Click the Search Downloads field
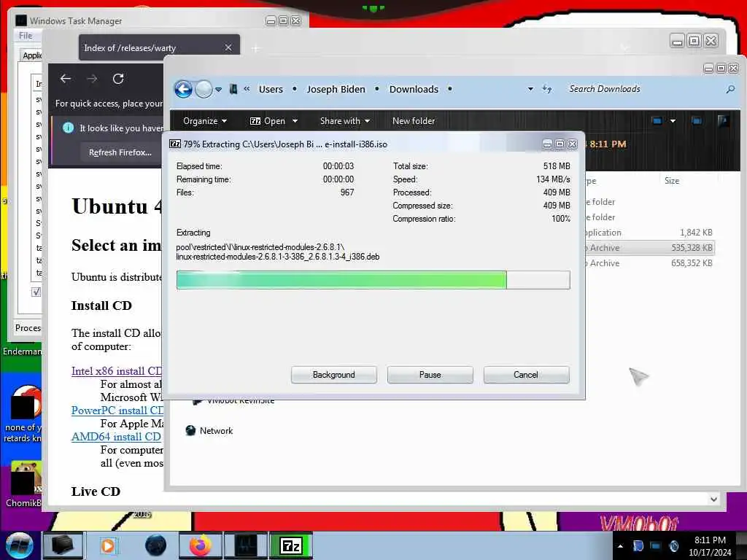Screen dimensions: 747x560 tap(643, 89)
